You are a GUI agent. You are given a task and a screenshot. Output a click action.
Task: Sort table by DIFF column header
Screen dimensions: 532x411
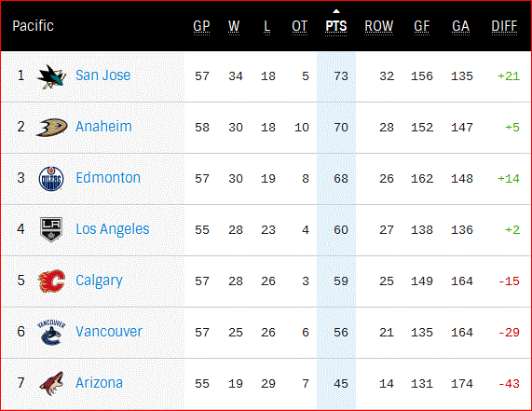click(x=504, y=26)
